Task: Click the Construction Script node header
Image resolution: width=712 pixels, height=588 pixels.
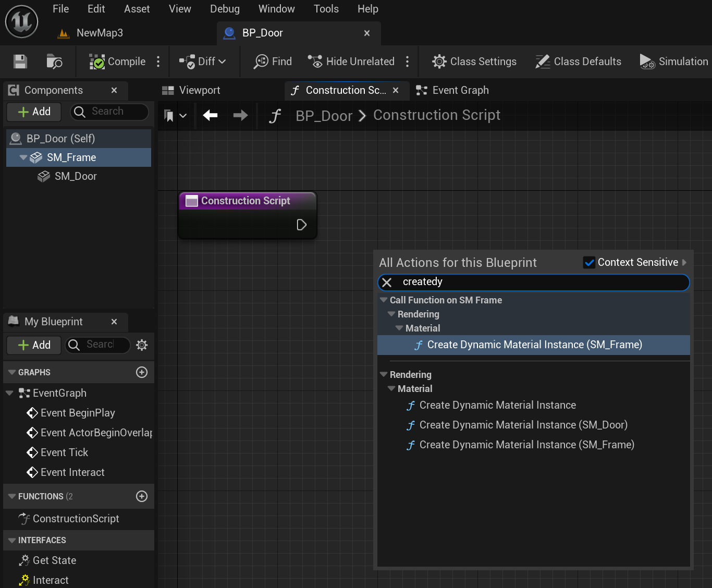Action: tap(248, 201)
